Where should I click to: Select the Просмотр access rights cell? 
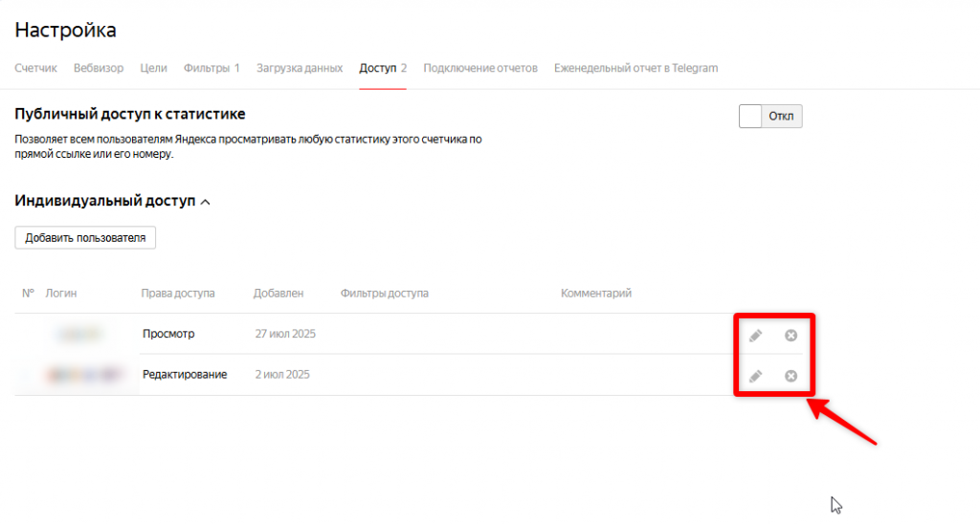click(168, 334)
